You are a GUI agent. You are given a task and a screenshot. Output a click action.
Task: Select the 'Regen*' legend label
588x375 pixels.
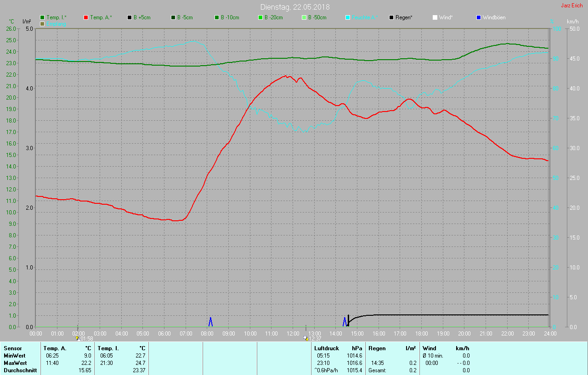point(404,17)
